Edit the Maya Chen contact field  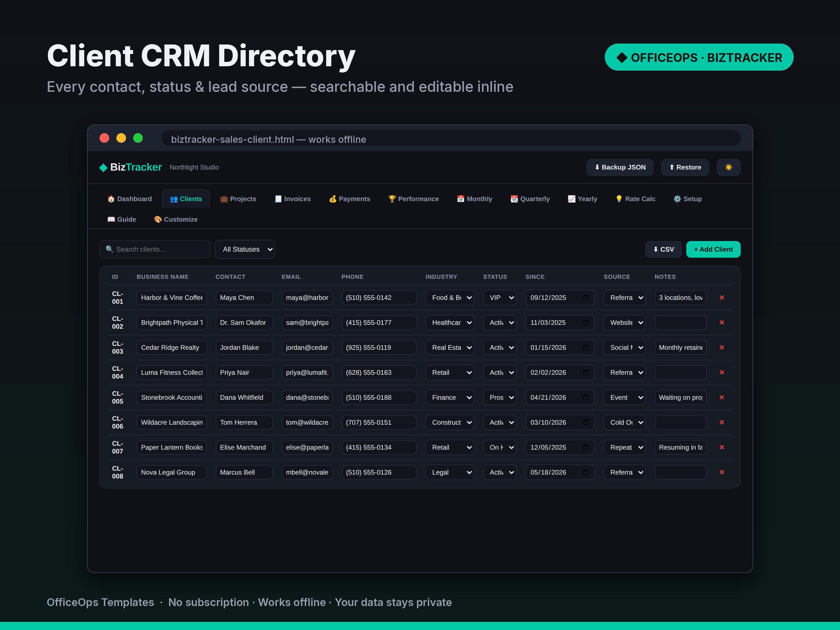244,297
